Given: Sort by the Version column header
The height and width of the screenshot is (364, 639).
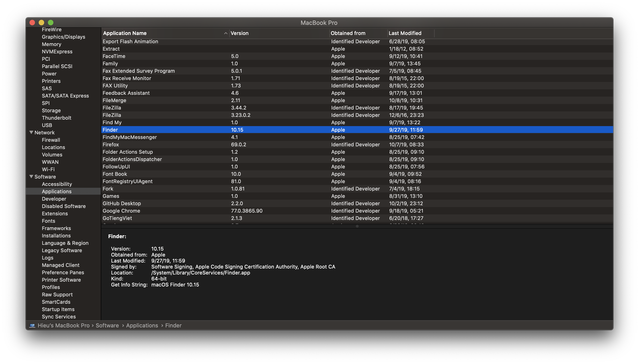Looking at the screenshot, I should click(x=279, y=33).
